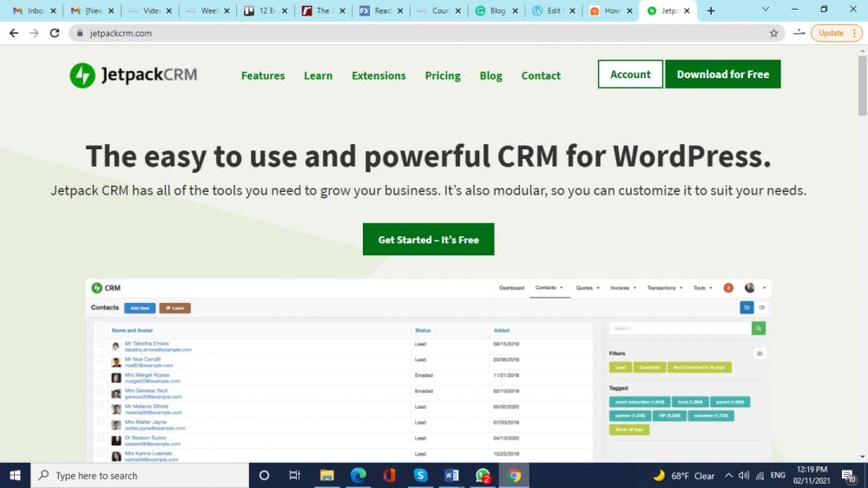Open File Explorer from the taskbar

tap(326, 475)
